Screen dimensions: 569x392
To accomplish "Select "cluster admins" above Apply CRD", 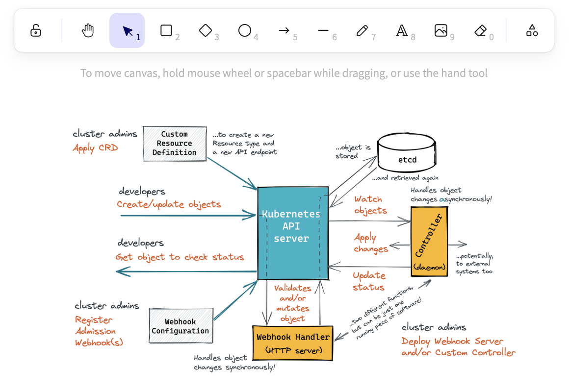I will [105, 134].
